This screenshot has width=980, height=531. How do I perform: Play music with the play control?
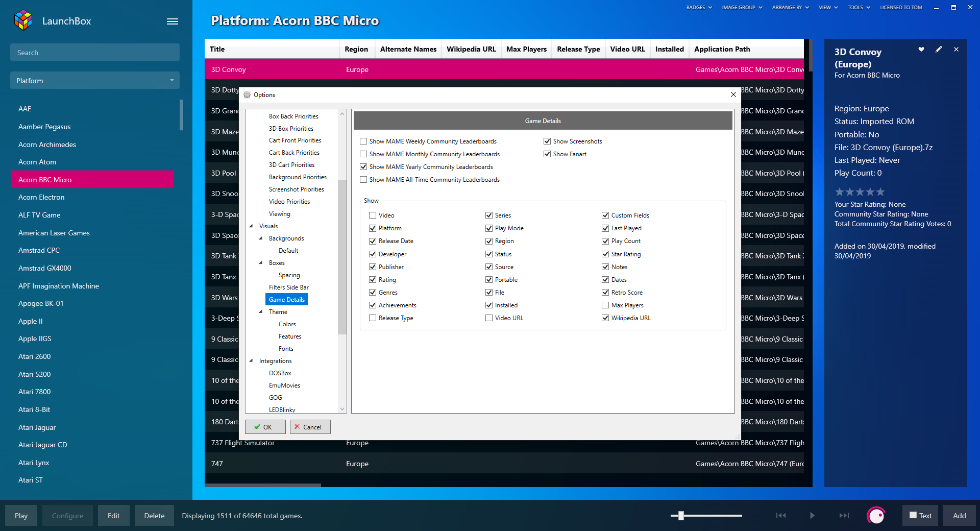pyautogui.click(x=812, y=516)
